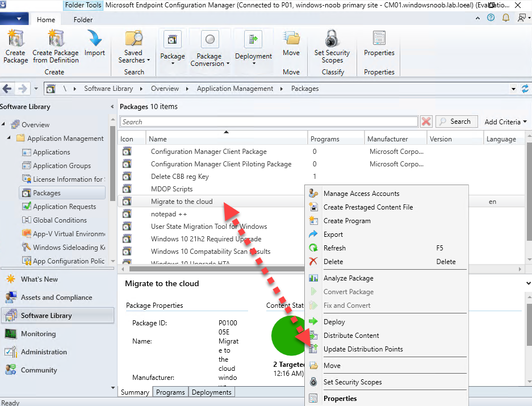The image size is (532, 406).
Task: Collapse the Software Library navigation pane
Action: [x=112, y=107]
